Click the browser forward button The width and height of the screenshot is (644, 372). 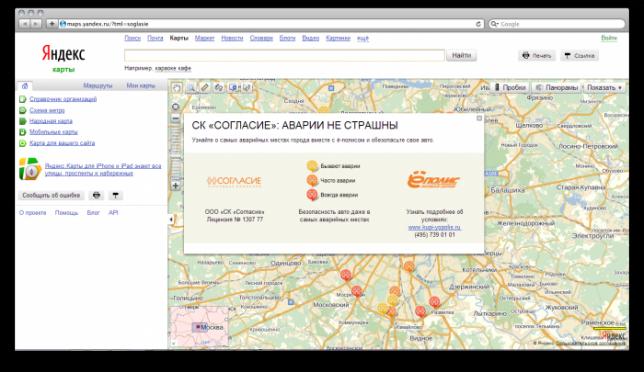[36, 24]
